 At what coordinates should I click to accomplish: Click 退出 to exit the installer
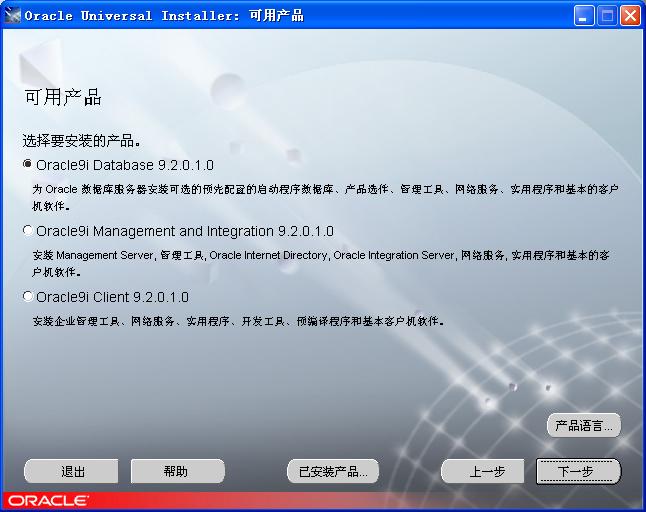coord(71,471)
